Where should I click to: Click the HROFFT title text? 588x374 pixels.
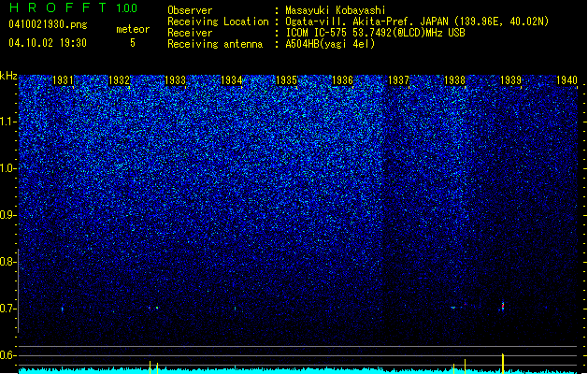click(x=58, y=7)
